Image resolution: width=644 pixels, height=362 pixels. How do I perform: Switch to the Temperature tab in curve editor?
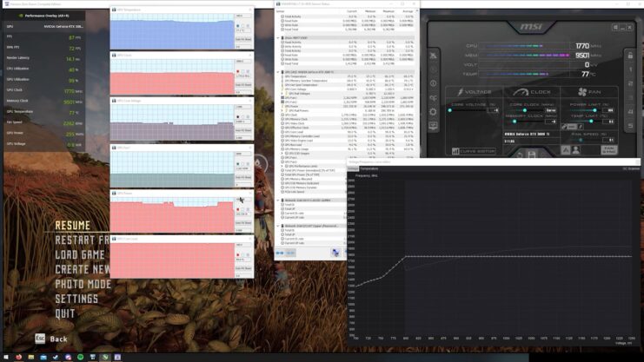(369, 168)
